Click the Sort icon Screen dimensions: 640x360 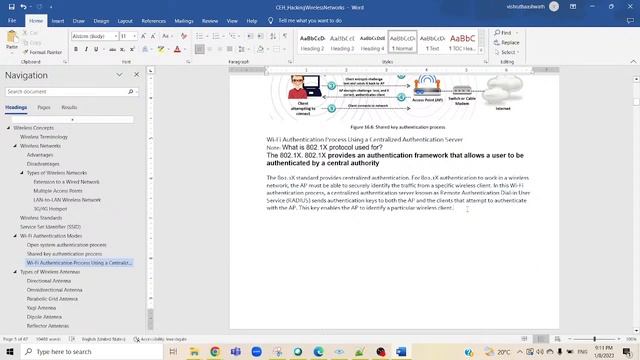tap(273, 36)
